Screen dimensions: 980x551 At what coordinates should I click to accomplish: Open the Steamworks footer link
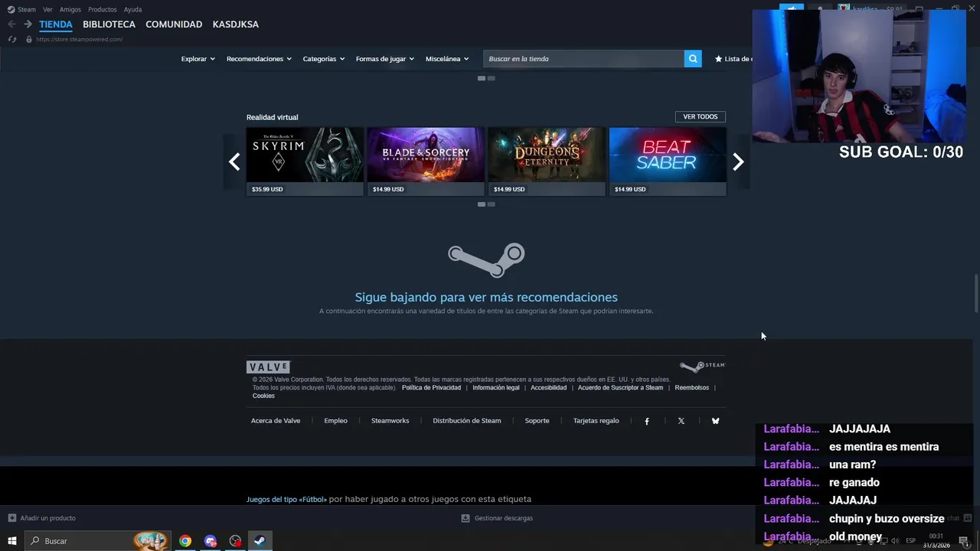coord(390,421)
